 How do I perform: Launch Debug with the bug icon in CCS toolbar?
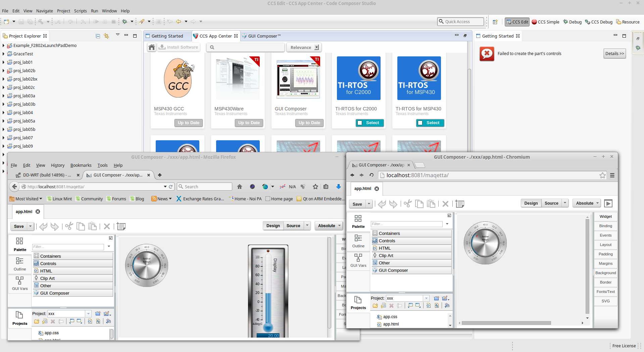coord(125,21)
